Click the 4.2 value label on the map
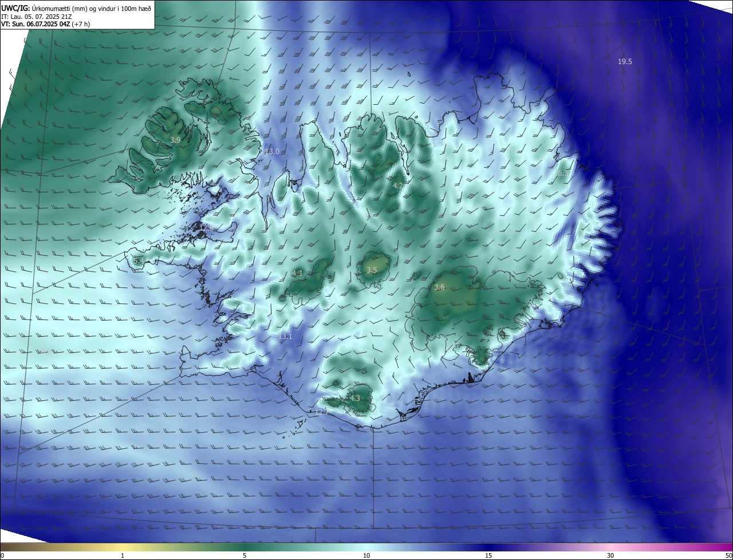Screen dimensions: 733x560 [398, 186]
